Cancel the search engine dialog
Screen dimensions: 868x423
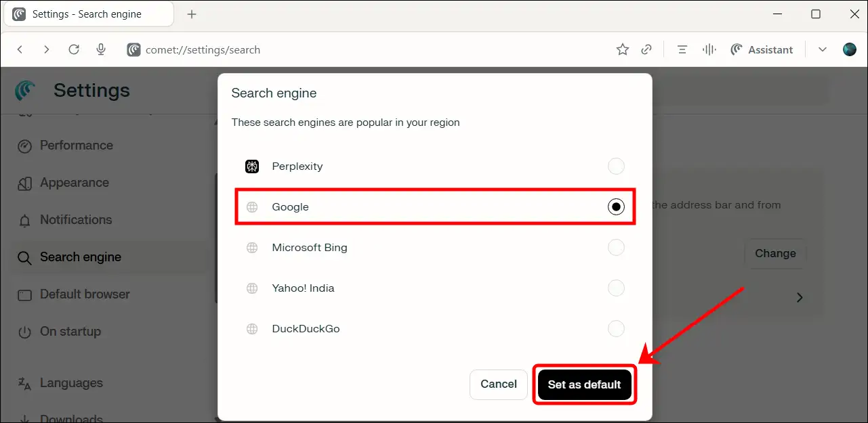tap(499, 384)
